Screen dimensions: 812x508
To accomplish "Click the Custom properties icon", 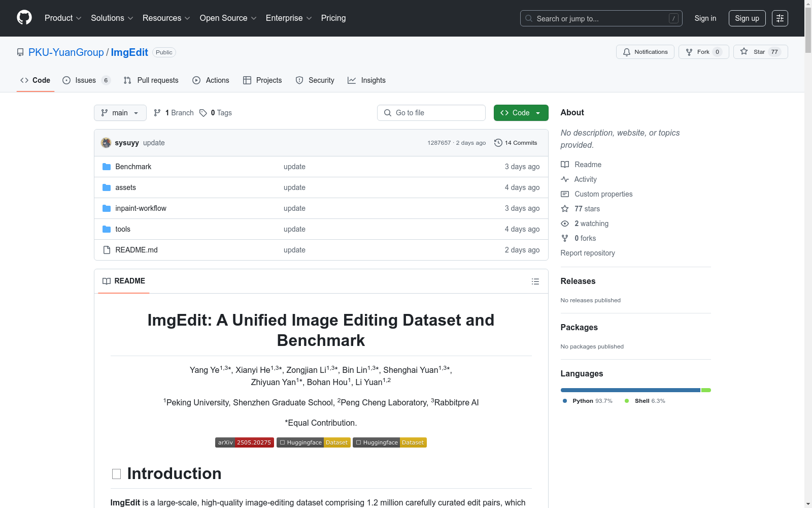I will [x=565, y=194].
